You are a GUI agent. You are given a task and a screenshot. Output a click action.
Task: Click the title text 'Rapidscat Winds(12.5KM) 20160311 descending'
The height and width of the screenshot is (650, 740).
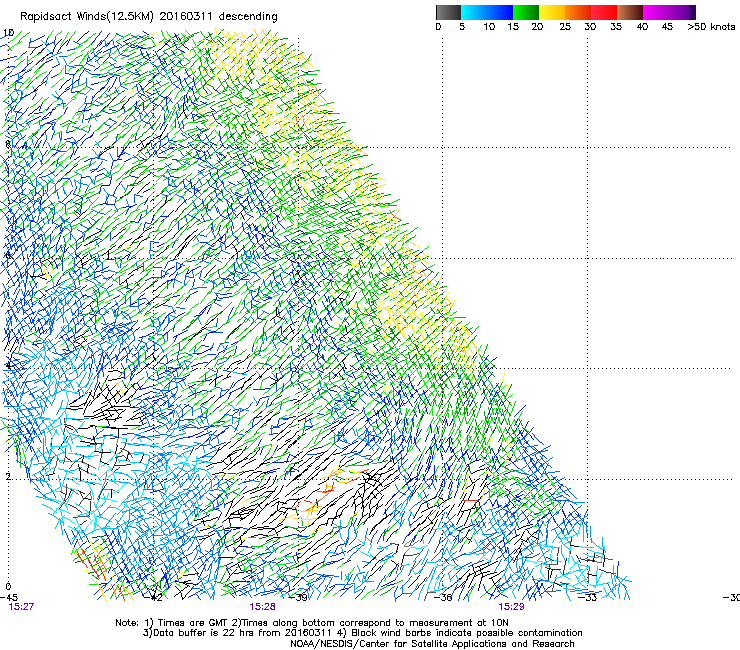[149, 17]
